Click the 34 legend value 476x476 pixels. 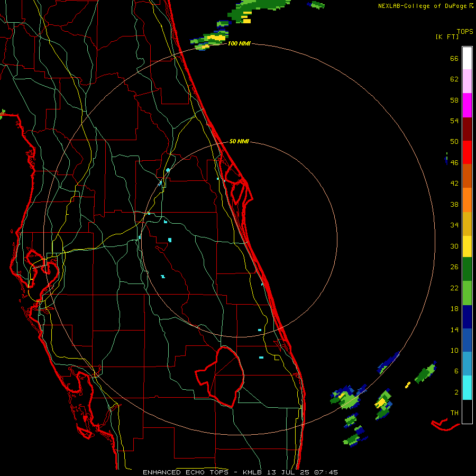pos(454,225)
